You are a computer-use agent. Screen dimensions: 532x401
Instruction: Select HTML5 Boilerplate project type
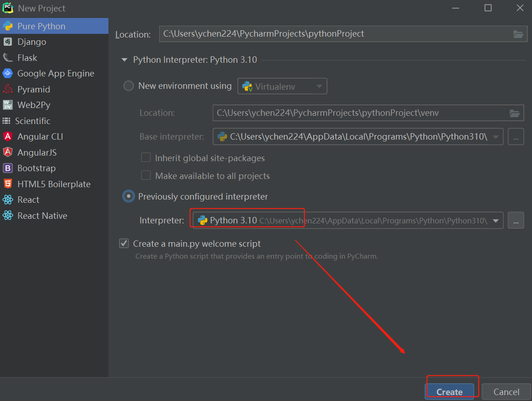[54, 184]
